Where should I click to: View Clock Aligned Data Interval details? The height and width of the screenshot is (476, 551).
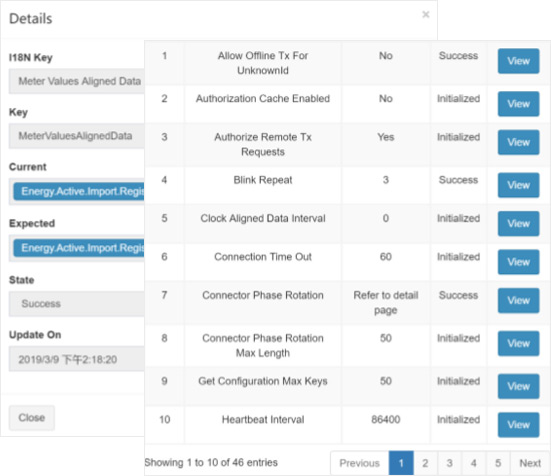(x=518, y=223)
